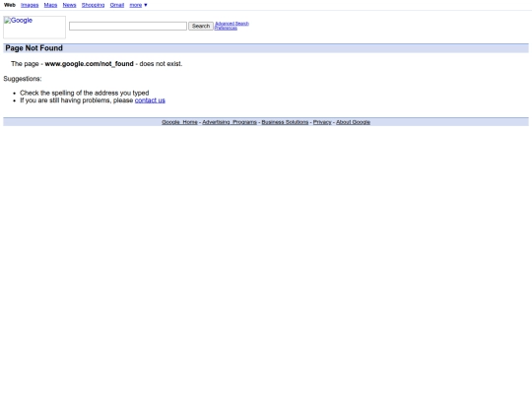The width and height of the screenshot is (532, 399).
Task: Open Advertising Programs footer link
Action: (x=230, y=122)
